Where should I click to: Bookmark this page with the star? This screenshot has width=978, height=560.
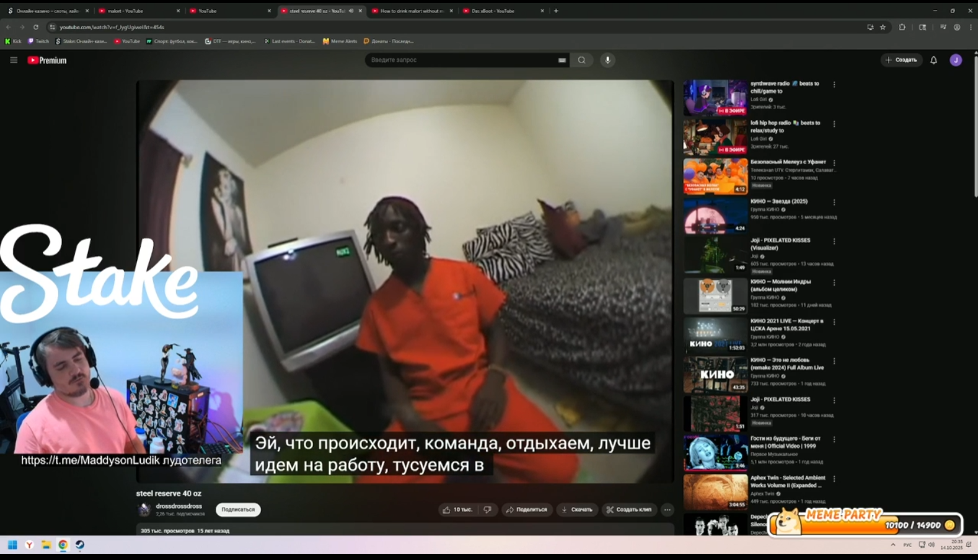pyautogui.click(x=883, y=27)
